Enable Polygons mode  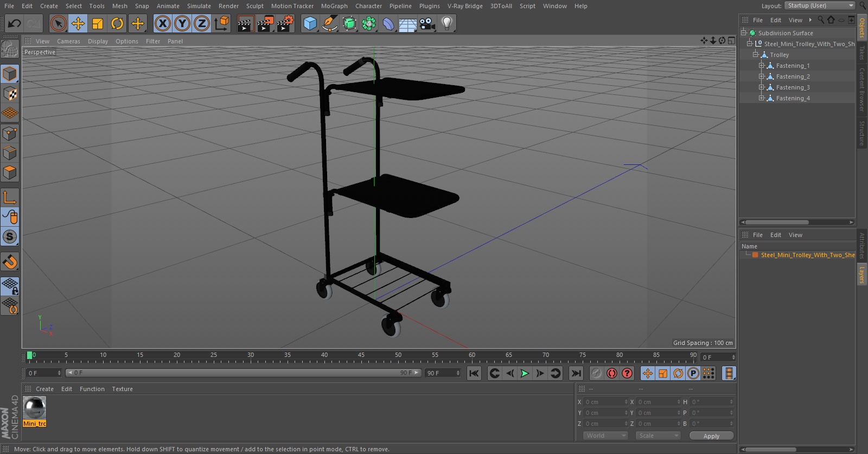[x=10, y=172]
